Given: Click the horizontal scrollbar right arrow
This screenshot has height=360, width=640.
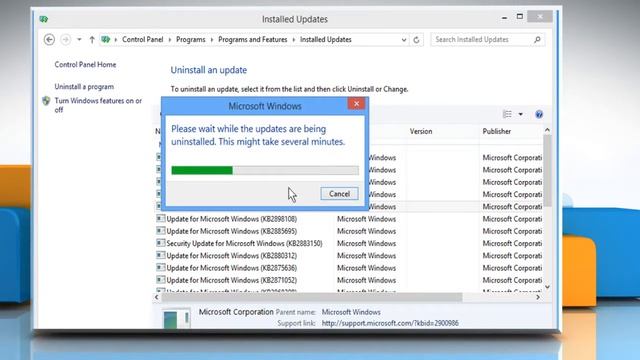Looking at the screenshot, I should (538, 297).
